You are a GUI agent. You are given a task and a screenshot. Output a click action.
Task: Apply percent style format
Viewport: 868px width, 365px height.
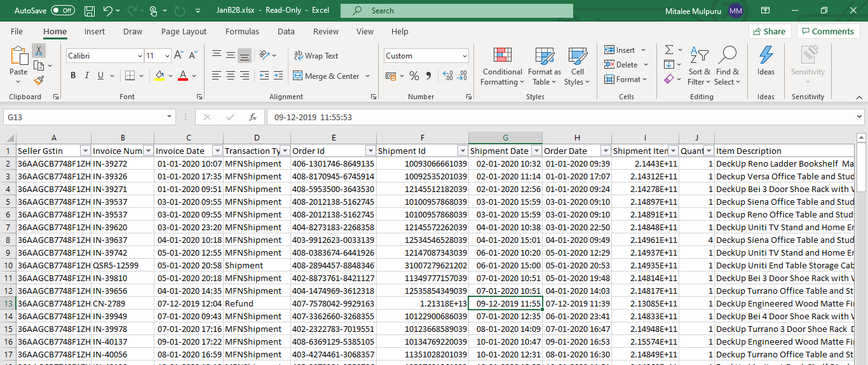414,76
